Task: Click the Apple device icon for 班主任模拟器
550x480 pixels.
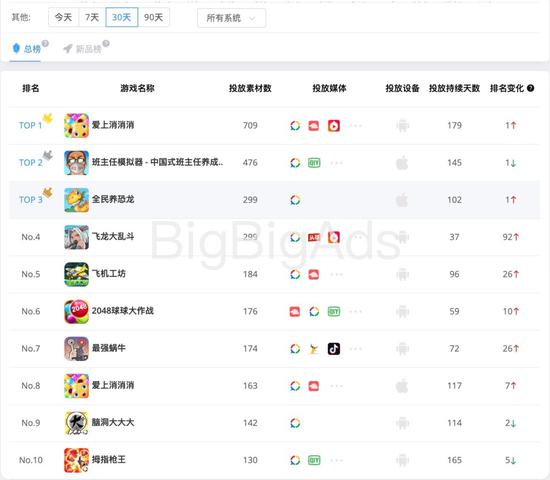Action: point(402,162)
